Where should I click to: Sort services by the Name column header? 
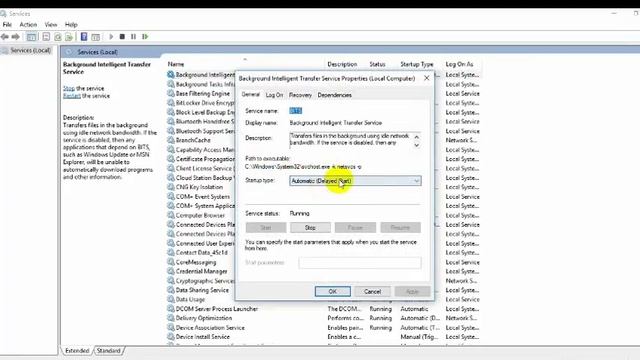(x=176, y=64)
